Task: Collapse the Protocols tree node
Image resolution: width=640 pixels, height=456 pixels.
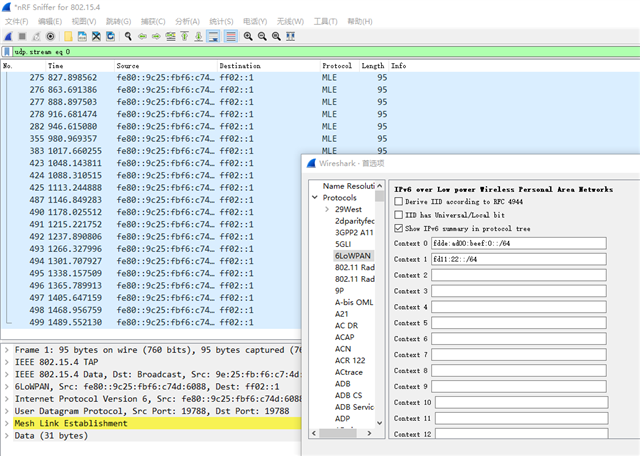Action: [x=315, y=197]
